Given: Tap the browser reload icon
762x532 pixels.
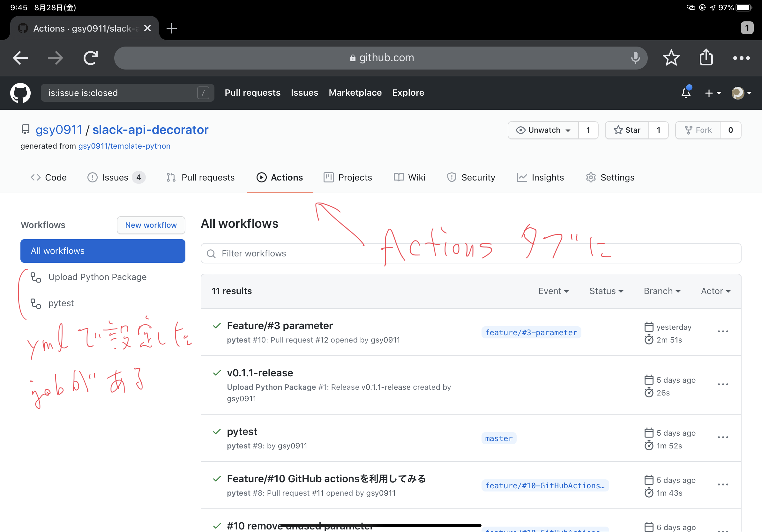Looking at the screenshot, I should 90,58.
